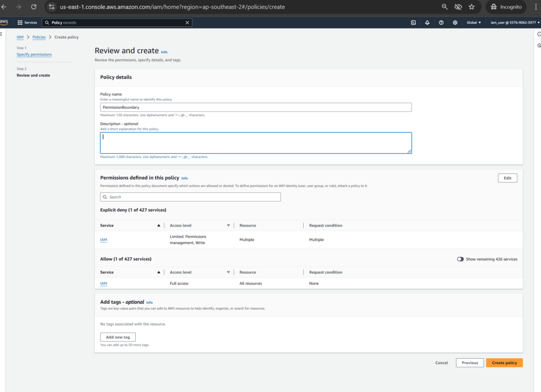Open the help question mark icon

[441, 23]
